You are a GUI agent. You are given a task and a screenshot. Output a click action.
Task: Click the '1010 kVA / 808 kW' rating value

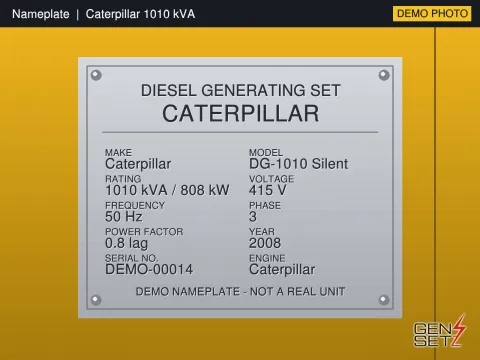pos(167,190)
